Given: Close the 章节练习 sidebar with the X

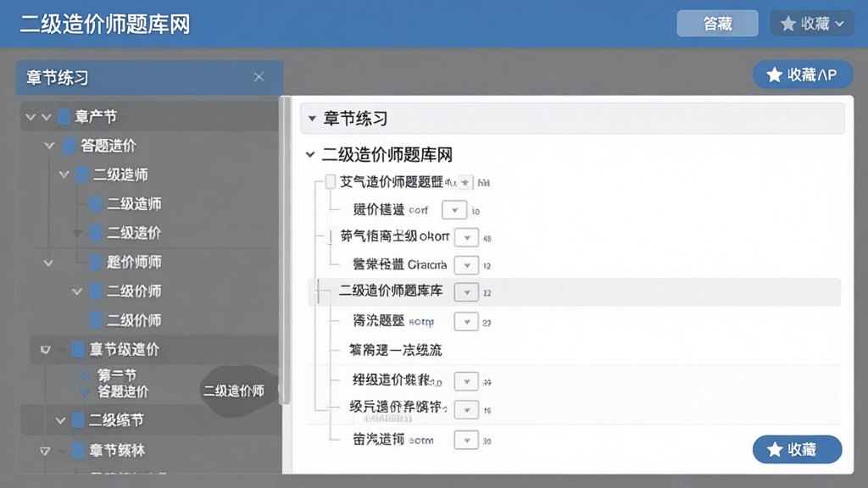Looking at the screenshot, I should pos(259,77).
